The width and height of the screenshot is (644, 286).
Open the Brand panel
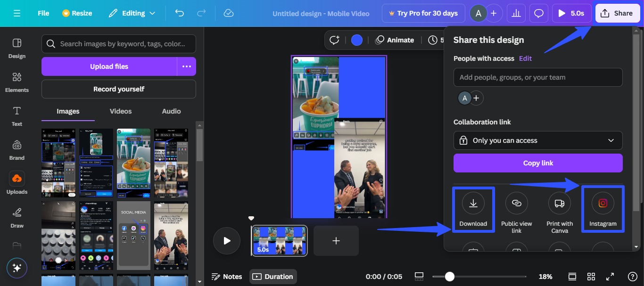pos(17,150)
